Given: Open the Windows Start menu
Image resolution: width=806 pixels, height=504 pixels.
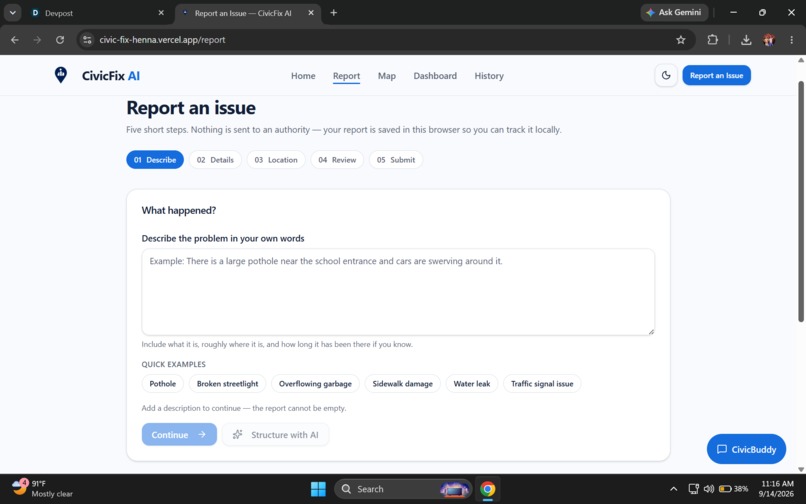Looking at the screenshot, I should click(x=318, y=489).
